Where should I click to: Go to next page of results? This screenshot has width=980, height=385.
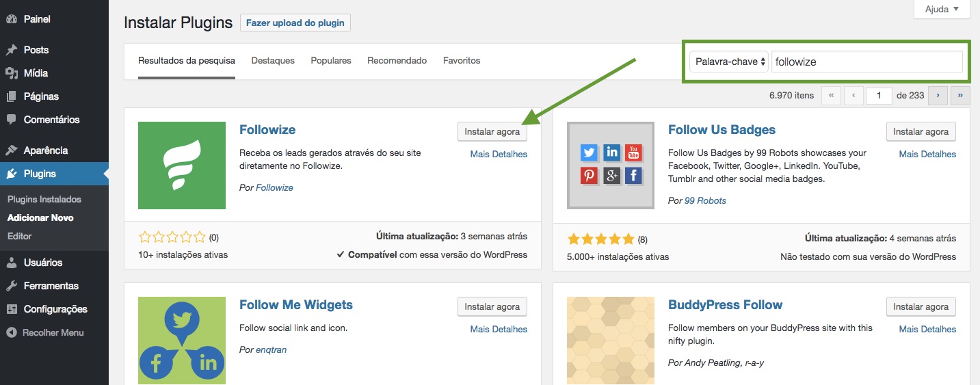coord(938,95)
